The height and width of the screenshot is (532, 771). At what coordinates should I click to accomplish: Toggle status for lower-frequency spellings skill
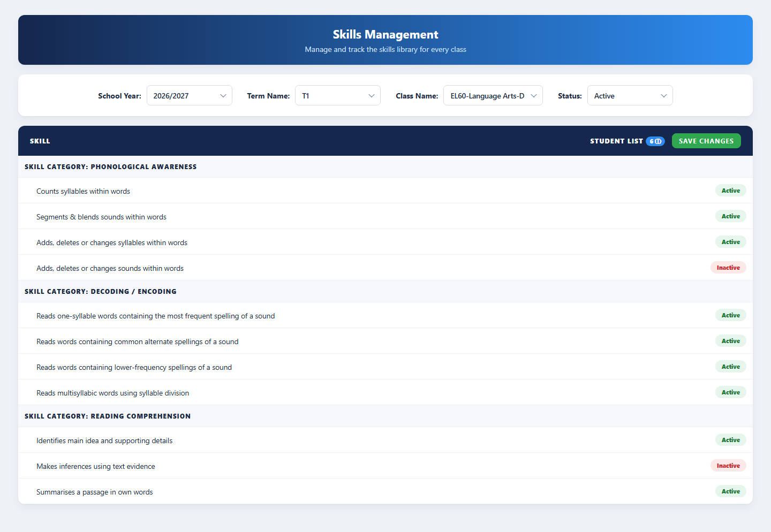(x=731, y=367)
